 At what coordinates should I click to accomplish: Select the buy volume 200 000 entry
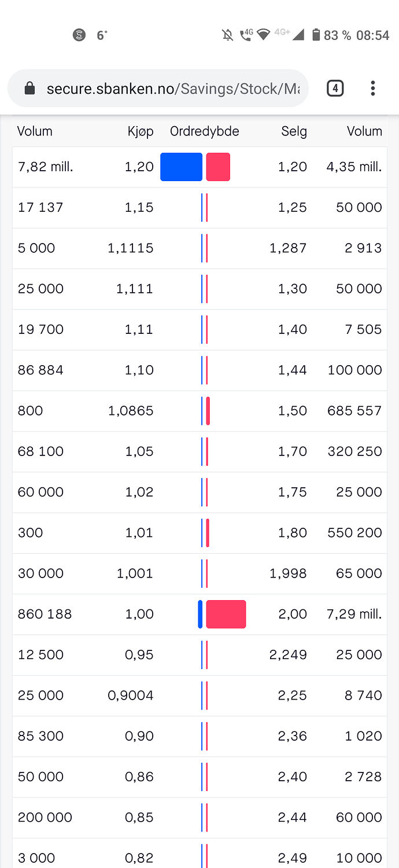45,818
